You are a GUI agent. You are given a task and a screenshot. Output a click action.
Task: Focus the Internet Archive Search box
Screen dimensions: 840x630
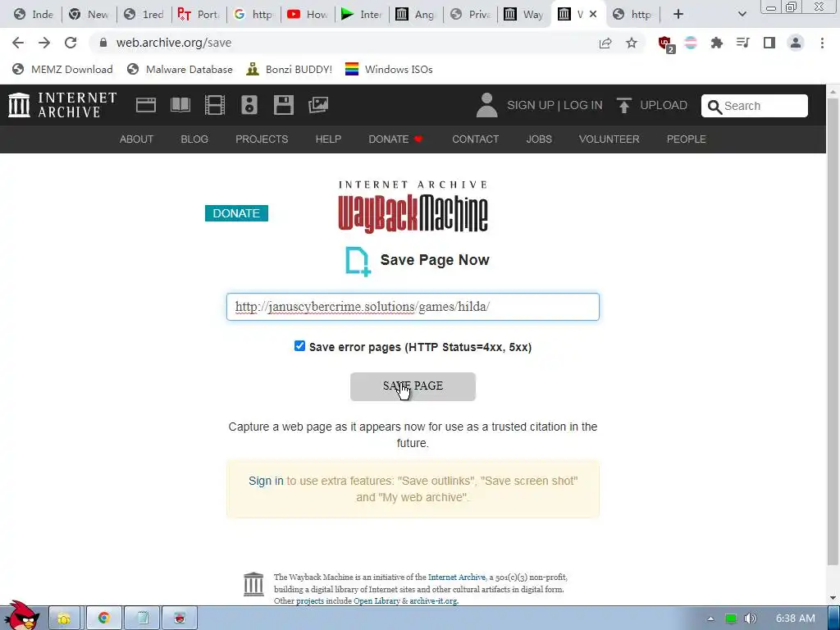(755, 106)
